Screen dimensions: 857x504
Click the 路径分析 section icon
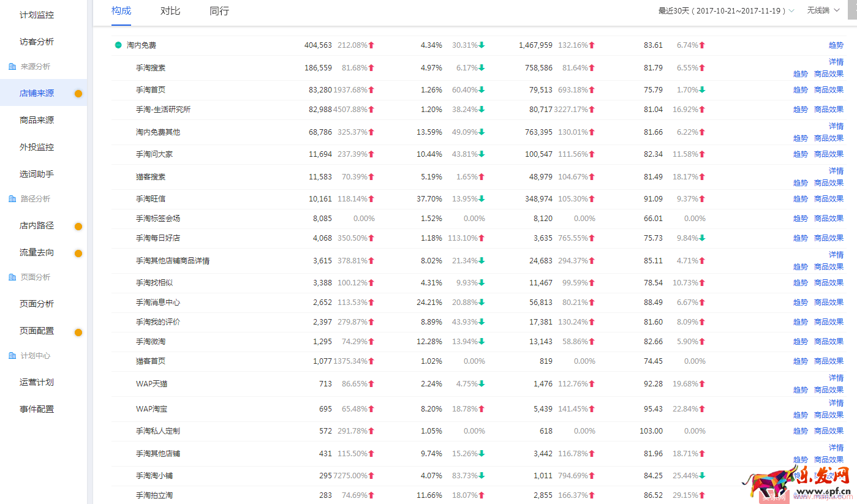(x=12, y=198)
